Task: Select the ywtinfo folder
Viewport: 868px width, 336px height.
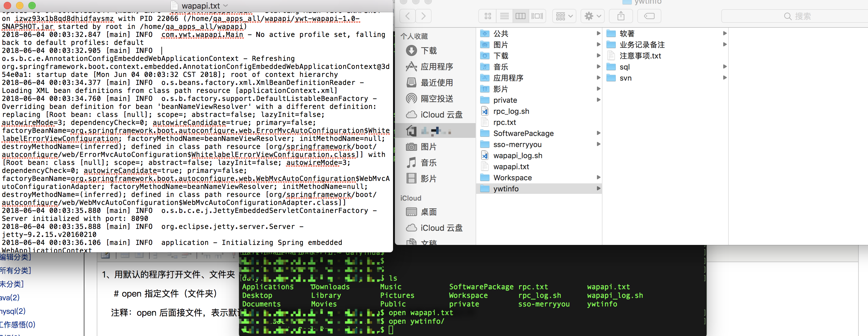Action: coord(539,189)
